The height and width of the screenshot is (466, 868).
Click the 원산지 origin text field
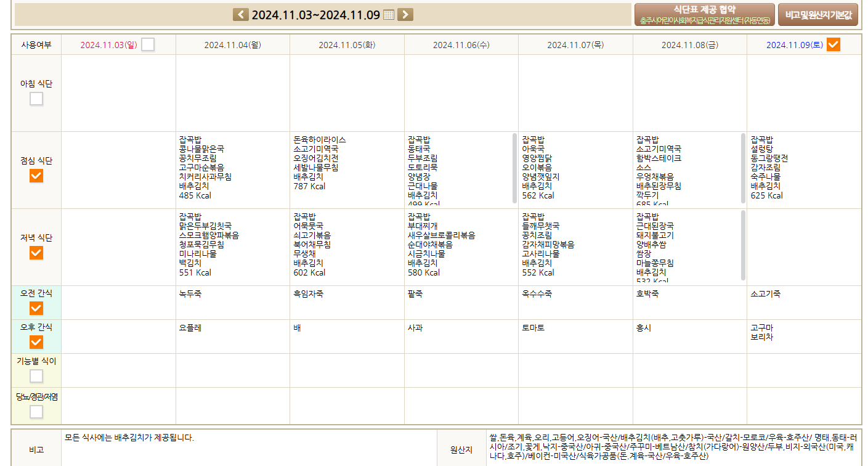pyautogui.click(x=673, y=448)
